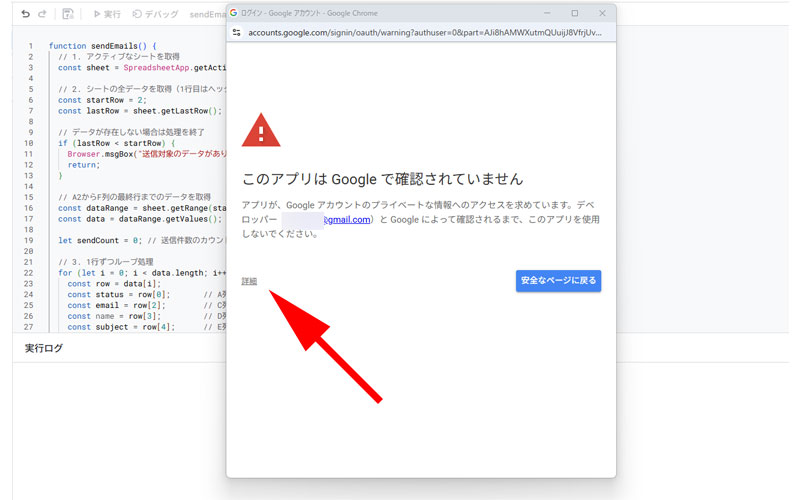Click the 詳細 link in the warning dialog
Screen dimensions: 800x500
tap(249, 281)
